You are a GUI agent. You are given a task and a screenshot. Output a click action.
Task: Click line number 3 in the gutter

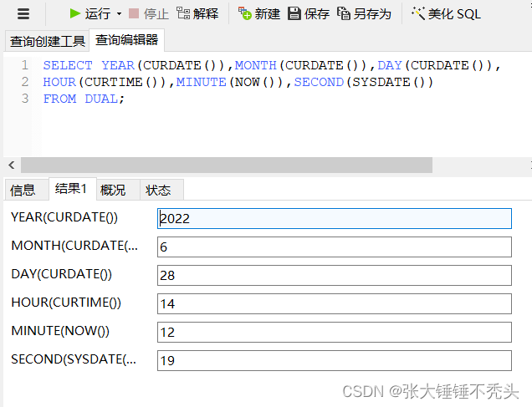(x=25, y=99)
